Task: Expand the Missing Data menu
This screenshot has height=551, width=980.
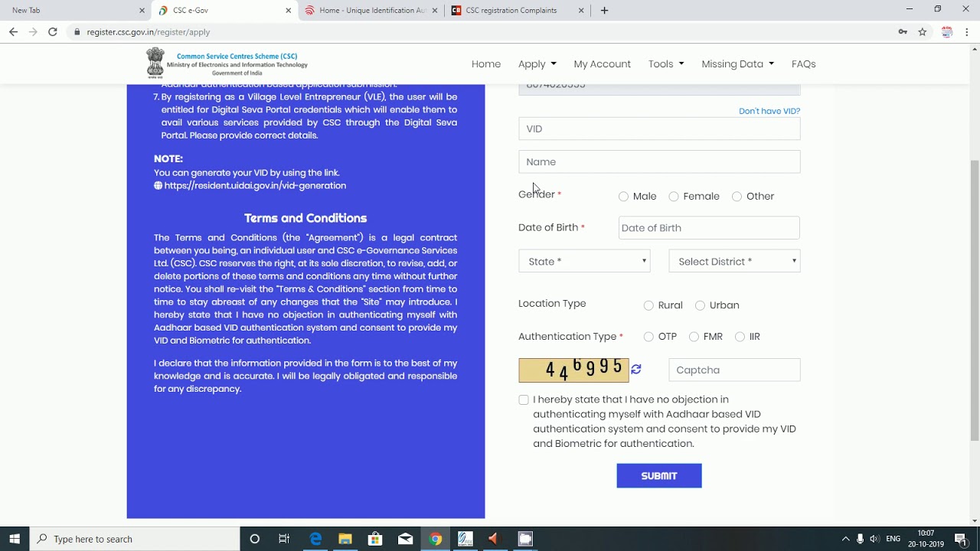Action: (738, 64)
